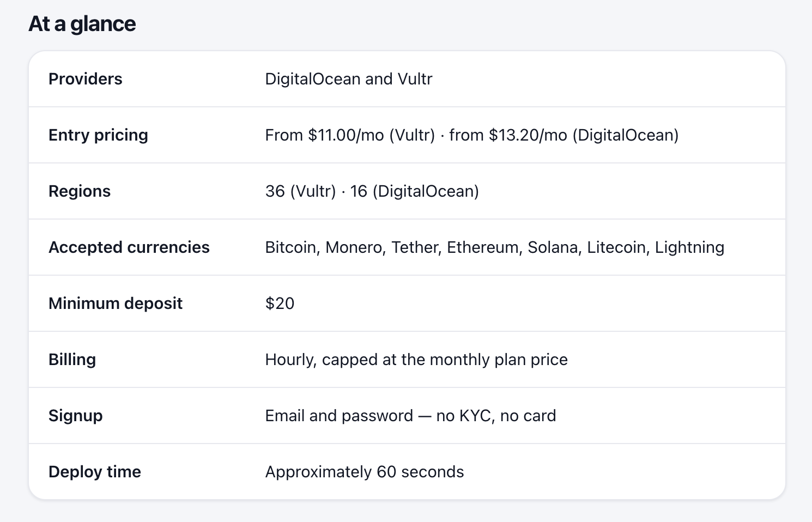Select the Regions row label
This screenshot has width=812, height=522.
[x=80, y=191]
